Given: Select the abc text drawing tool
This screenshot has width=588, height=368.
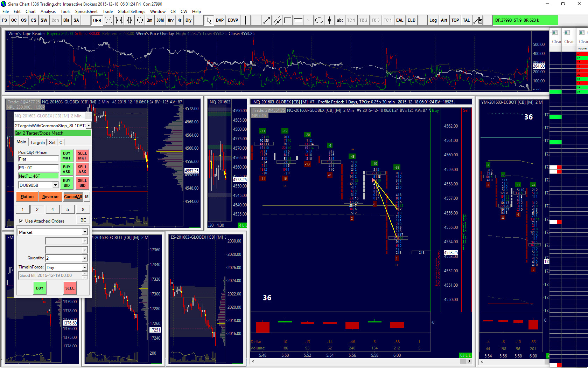Looking at the screenshot, I should pyautogui.click(x=340, y=20).
